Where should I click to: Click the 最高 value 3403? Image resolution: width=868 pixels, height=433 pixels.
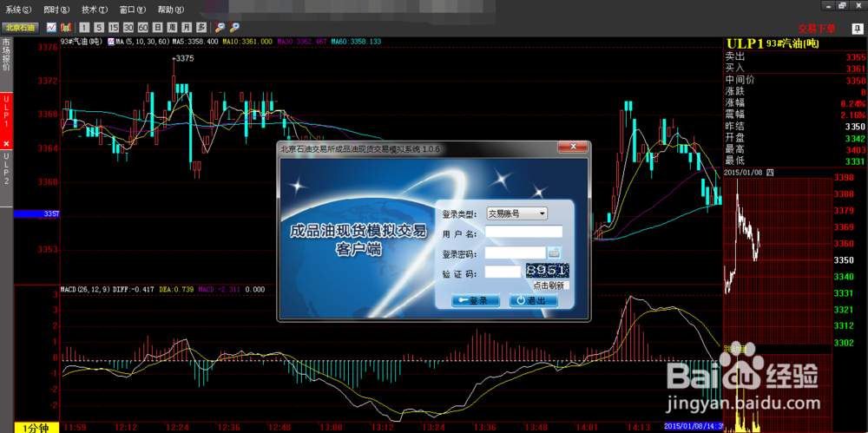[x=855, y=149]
